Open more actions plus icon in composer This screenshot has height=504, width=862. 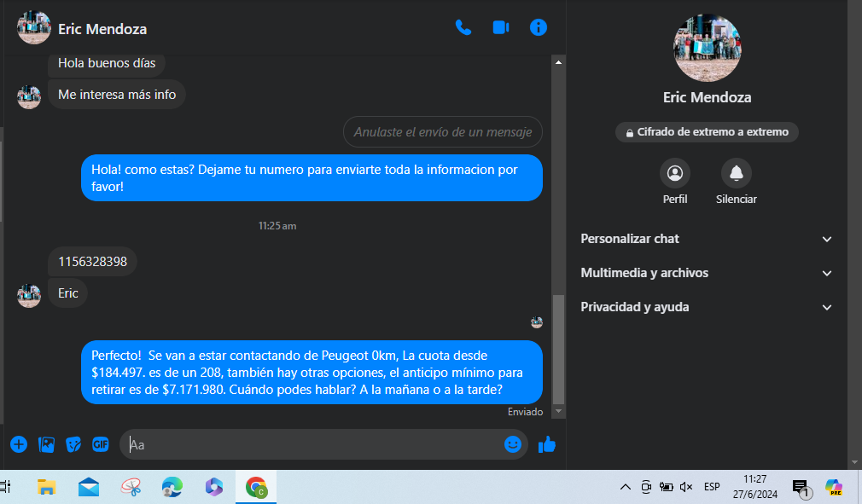click(19, 444)
